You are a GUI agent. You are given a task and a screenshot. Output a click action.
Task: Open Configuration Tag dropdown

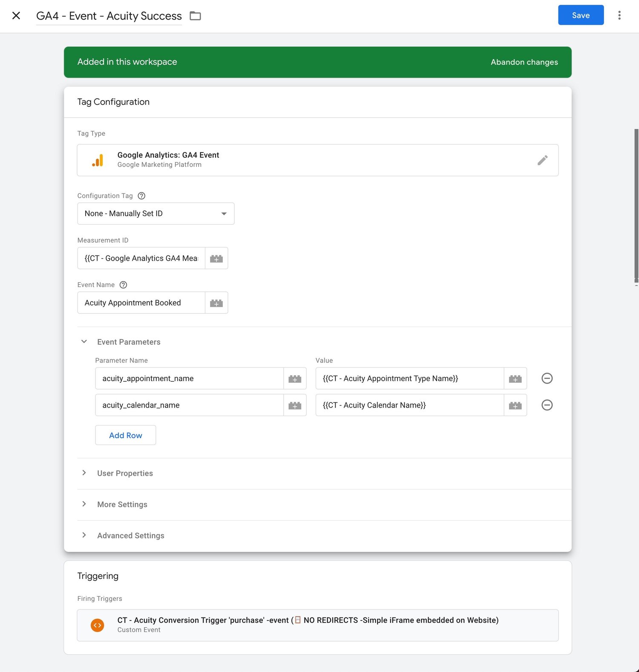(x=156, y=214)
